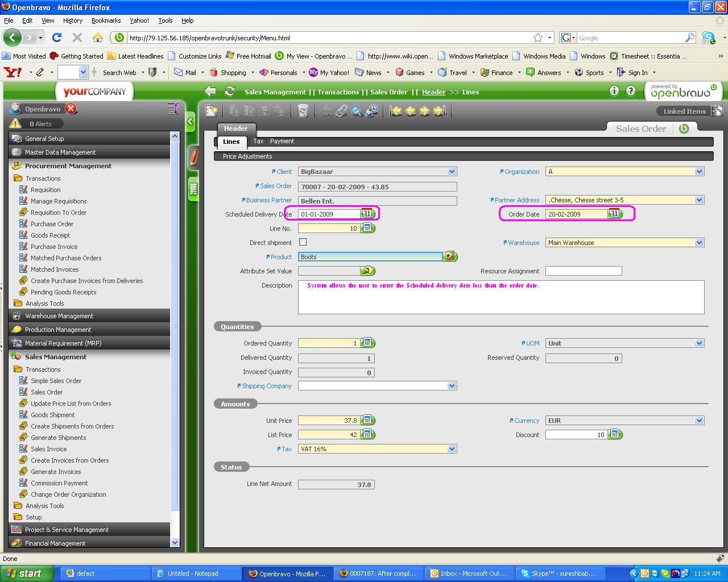728x582 pixels.
Task: Open the Windows Start button
Action: click(x=27, y=573)
